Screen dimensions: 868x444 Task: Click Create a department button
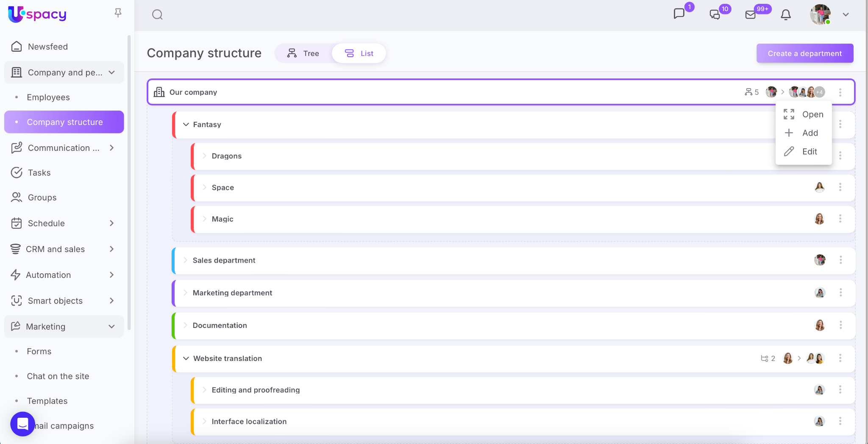pyautogui.click(x=804, y=53)
